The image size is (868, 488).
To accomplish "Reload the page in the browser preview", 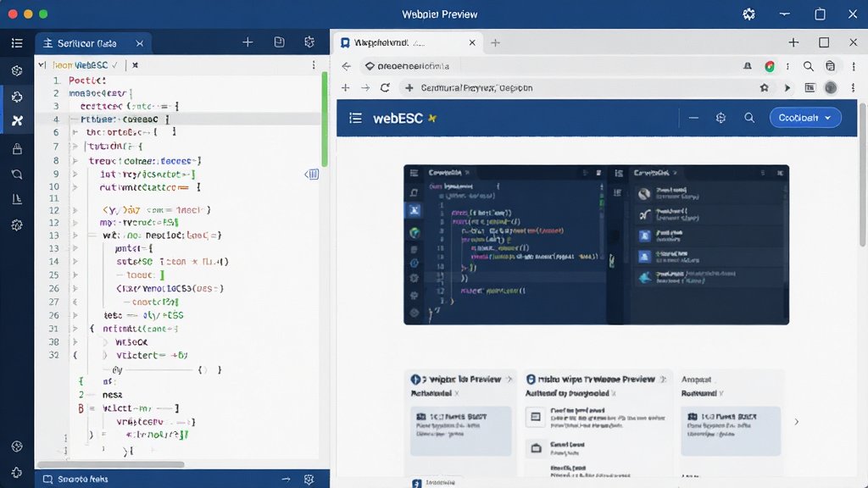I will tap(386, 87).
